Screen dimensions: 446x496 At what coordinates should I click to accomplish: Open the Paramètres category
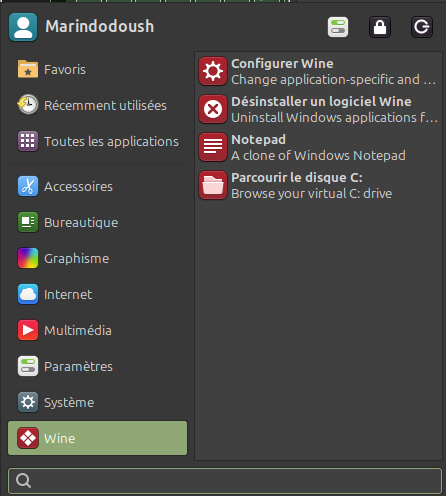97,366
